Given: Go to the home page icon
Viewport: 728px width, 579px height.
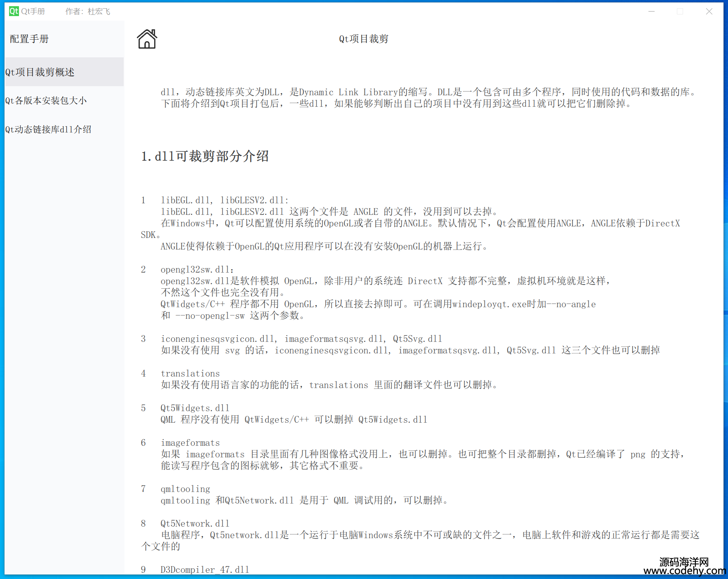Looking at the screenshot, I should tap(147, 39).
